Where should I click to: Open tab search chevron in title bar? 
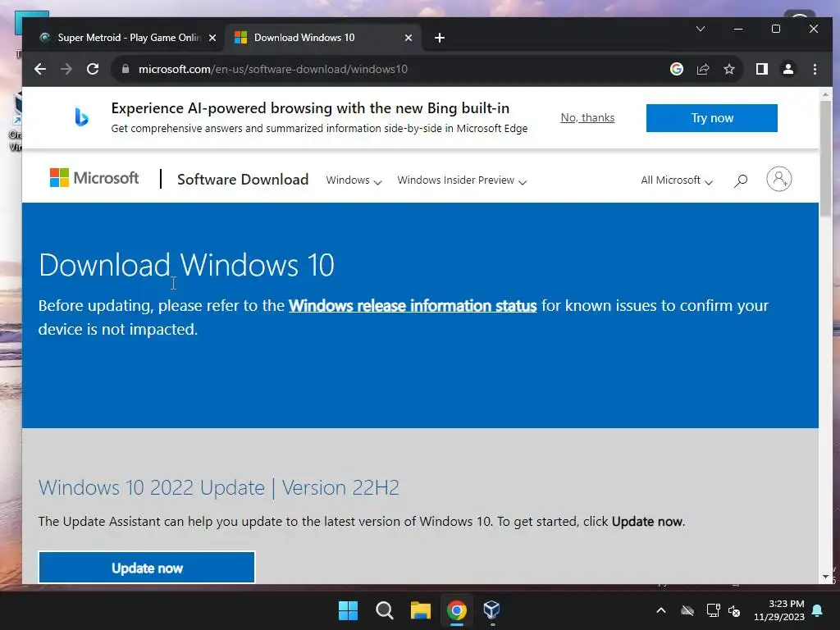(701, 29)
